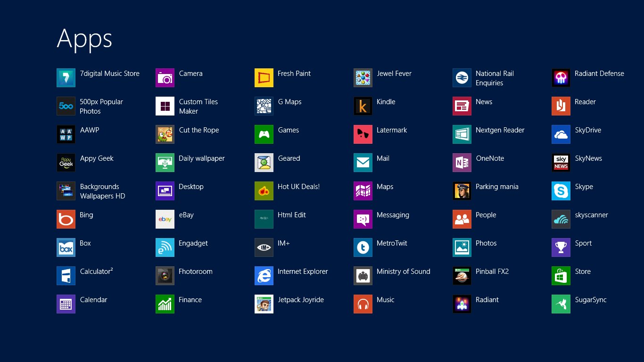Open the Jewel Fever icon
This screenshot has height=362, width=644.
pyautogui.click(x=363, y=78)
